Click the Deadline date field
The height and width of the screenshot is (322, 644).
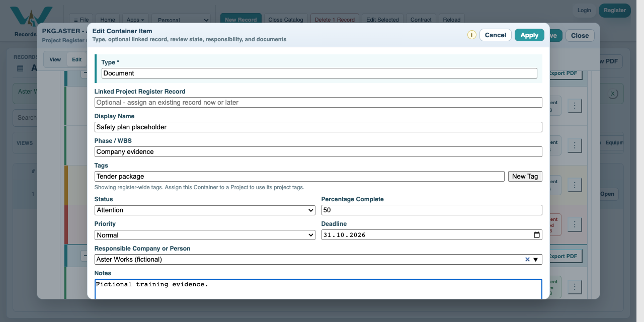(x=432, y=235)
